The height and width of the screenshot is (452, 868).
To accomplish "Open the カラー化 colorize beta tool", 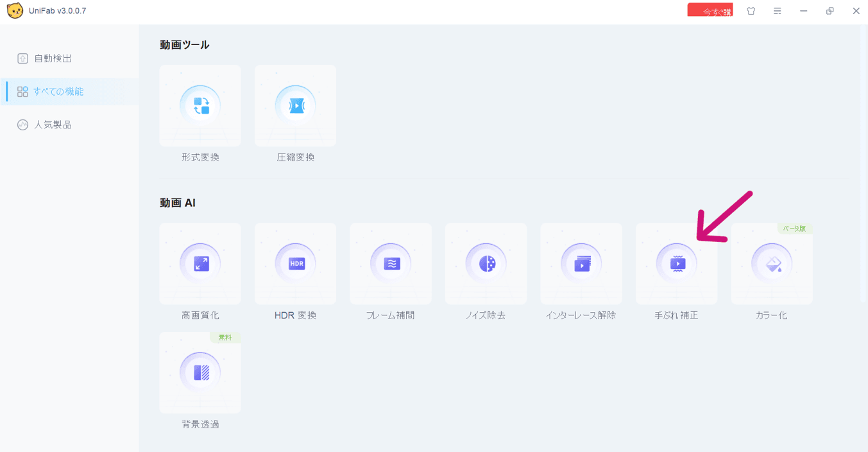I will [771, 264].
